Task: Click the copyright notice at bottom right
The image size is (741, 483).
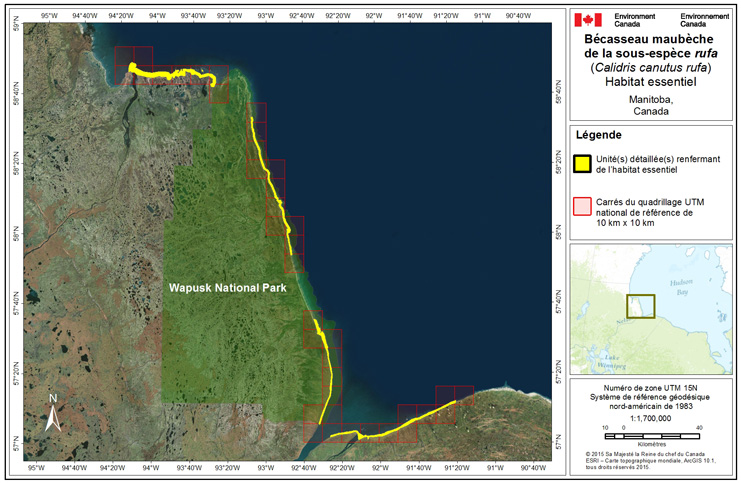Action: [x=650, y=462]
